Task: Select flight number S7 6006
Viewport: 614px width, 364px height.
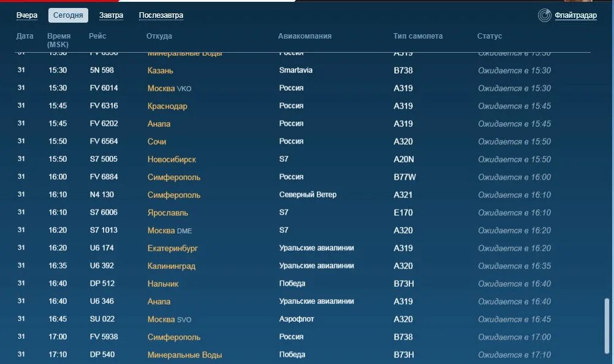Action: coord(104,212)
